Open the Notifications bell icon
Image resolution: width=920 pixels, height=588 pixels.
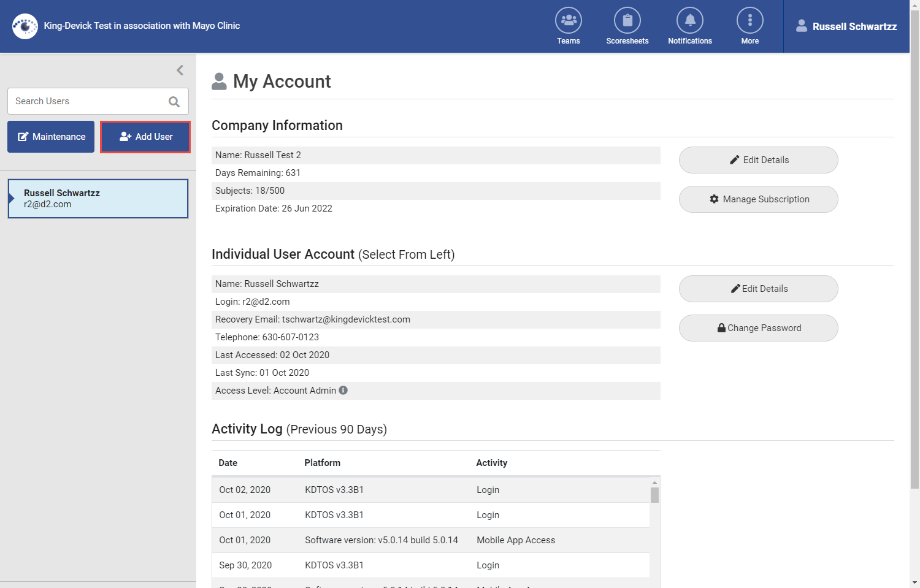coord(689,21)
